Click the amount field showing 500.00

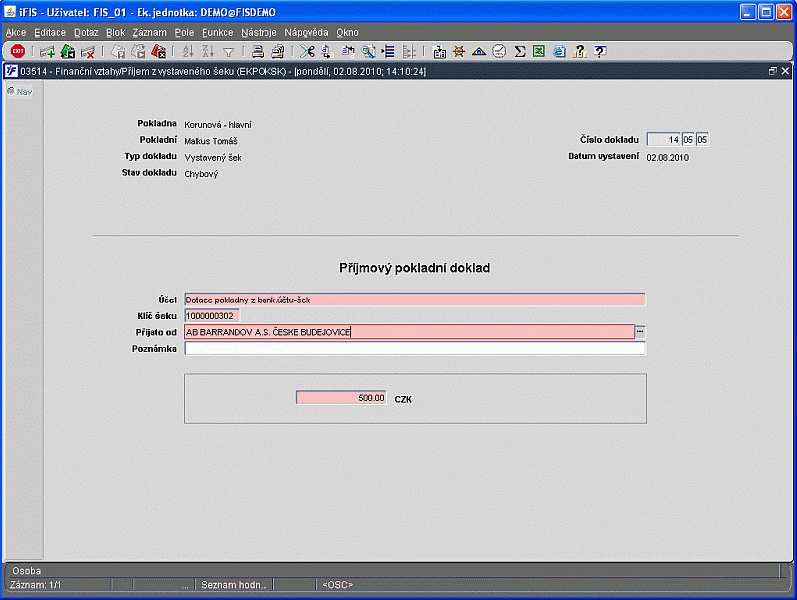[x=341, y=398]
